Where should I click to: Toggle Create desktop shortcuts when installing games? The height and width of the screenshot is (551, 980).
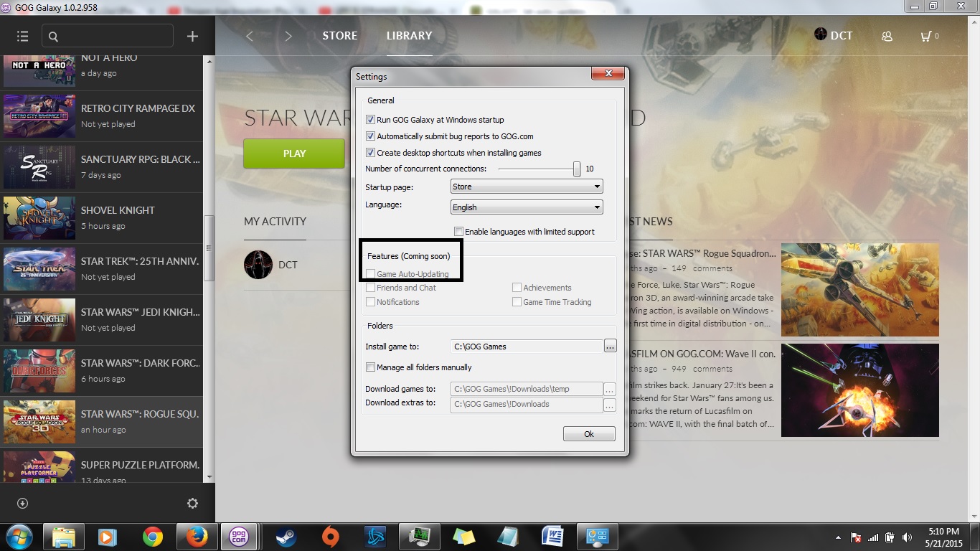tap(370, 153)
